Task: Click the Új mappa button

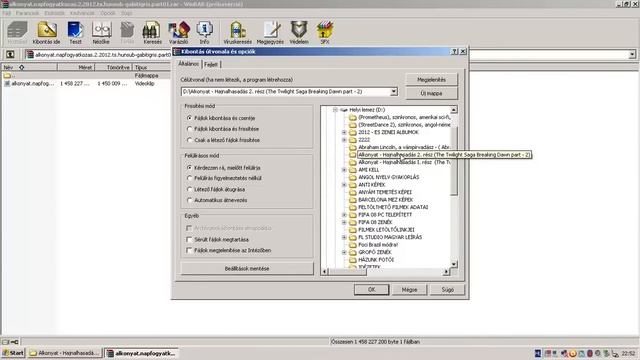Action: (x=431, y=93)
